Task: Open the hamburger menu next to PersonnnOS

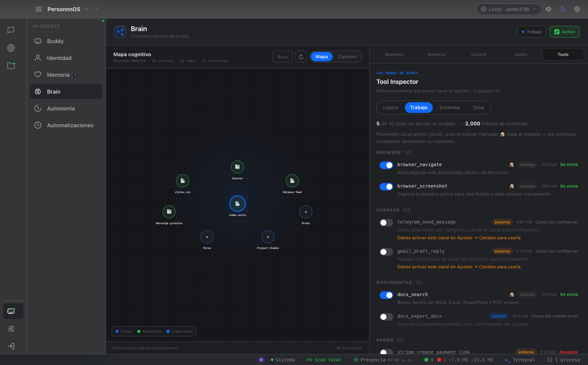Action: (39, 9)
